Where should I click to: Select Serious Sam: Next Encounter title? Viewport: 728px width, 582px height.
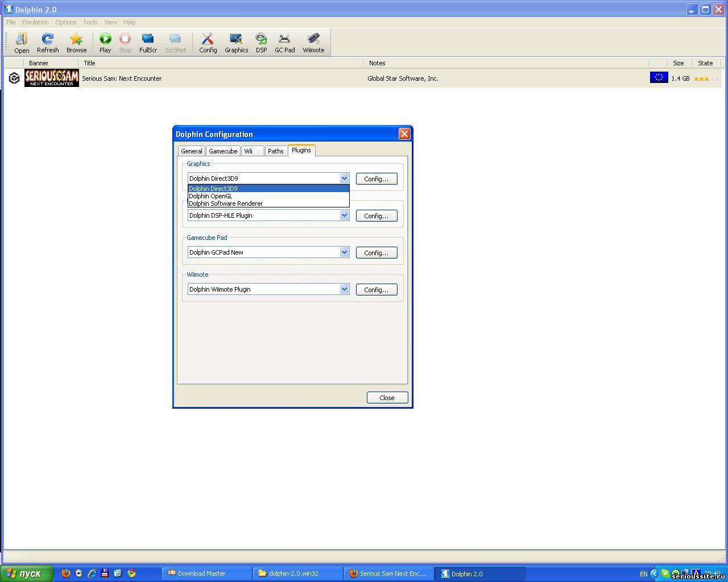[122, 78]
